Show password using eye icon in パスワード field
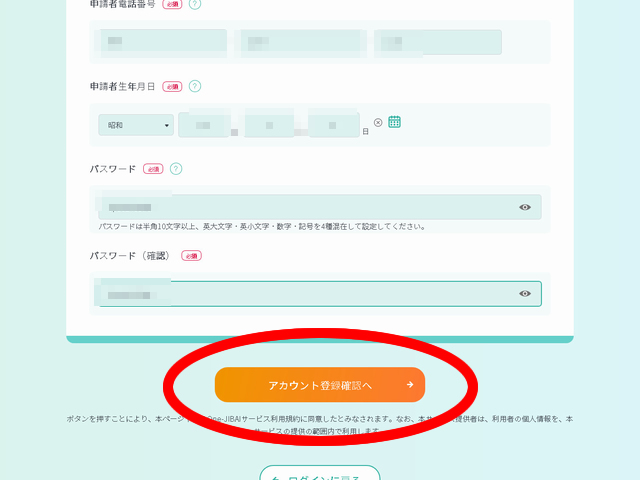Viewport: 640px width, 480px height. (x=525, y=207)
